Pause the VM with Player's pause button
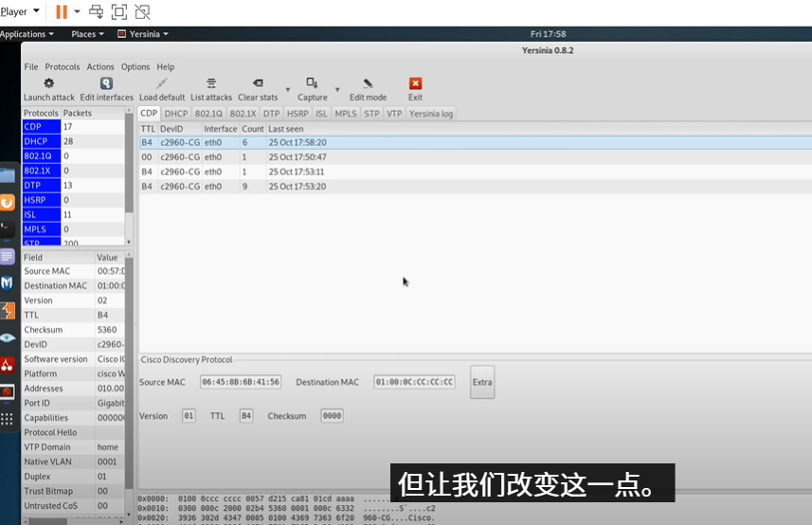Image resolution: width=812 pixels, height=525 pixels. point(62,11)
